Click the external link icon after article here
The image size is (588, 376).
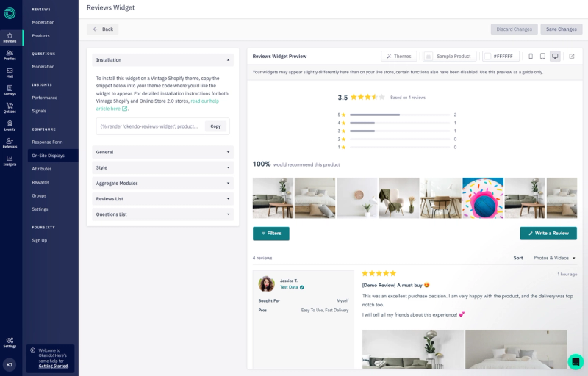pos(124,109)
